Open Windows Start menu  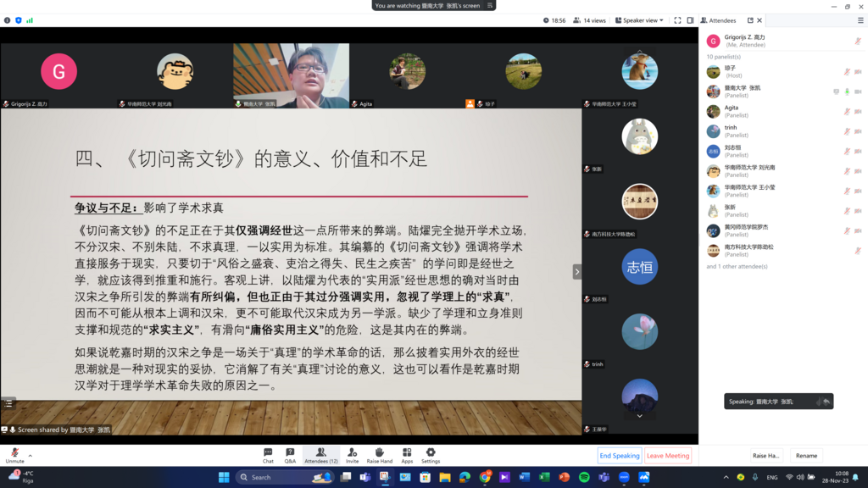[x=224, y=477]
